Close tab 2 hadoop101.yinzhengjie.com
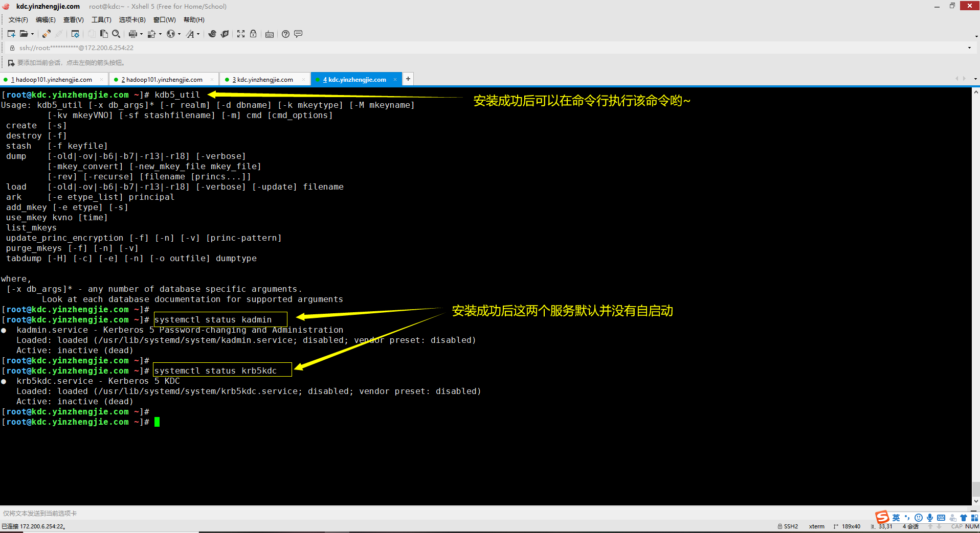 pos(212,80)
